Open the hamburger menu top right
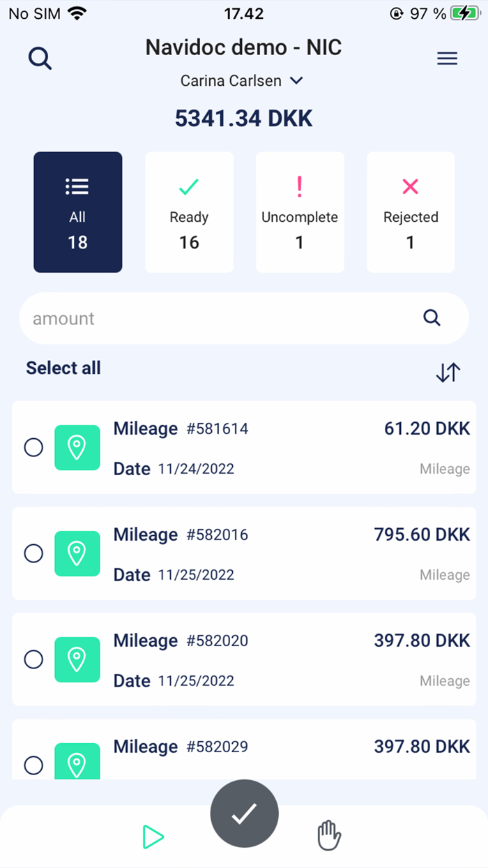The image size is (488, 868). 448,58
